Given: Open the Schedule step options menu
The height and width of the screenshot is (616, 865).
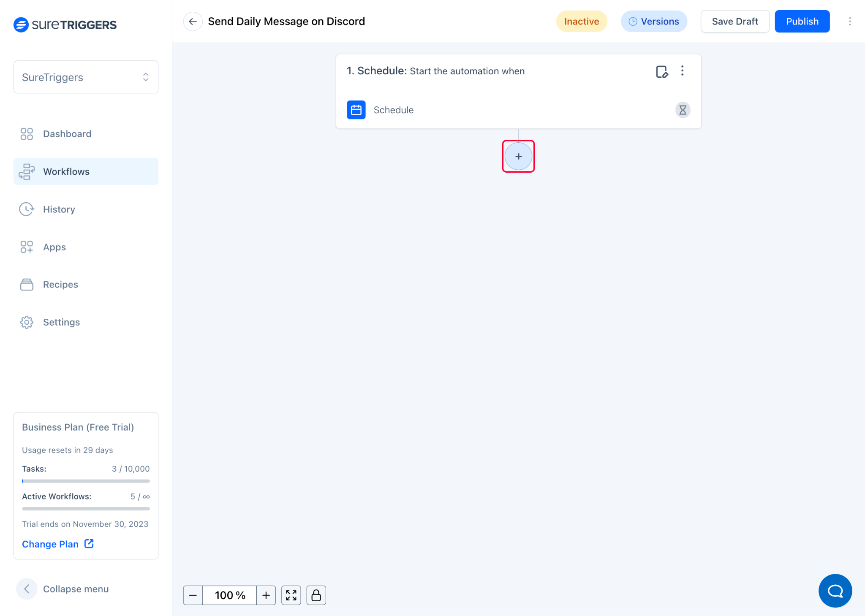Looking at the screenshot, I should coord(683,71).
